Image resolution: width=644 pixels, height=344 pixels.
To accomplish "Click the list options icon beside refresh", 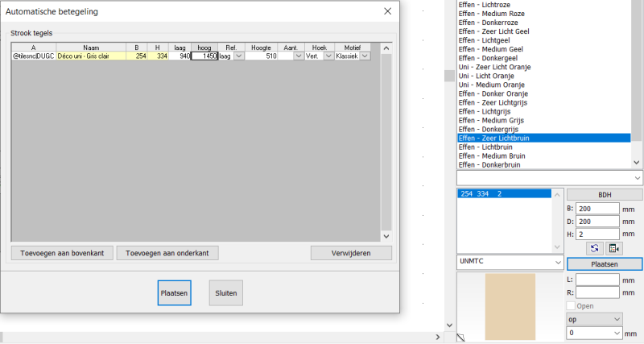I will [x=614, y=249].
